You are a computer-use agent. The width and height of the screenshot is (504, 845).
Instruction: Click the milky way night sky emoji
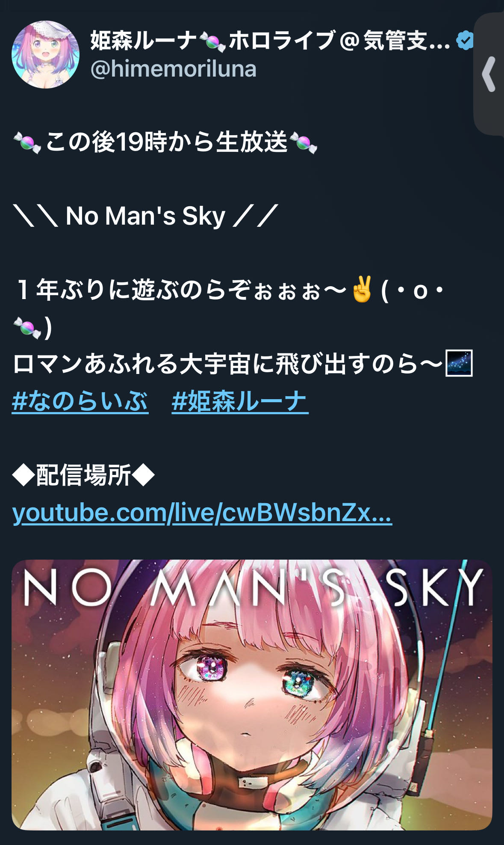pos(459,363)
